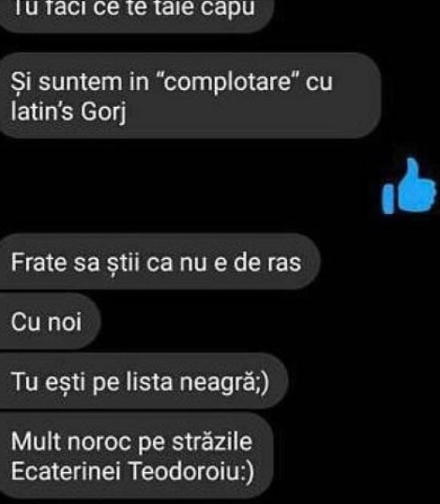Click the word 'străzile' in the last message
The image size is (440, 504).
[x=212, y=442]
